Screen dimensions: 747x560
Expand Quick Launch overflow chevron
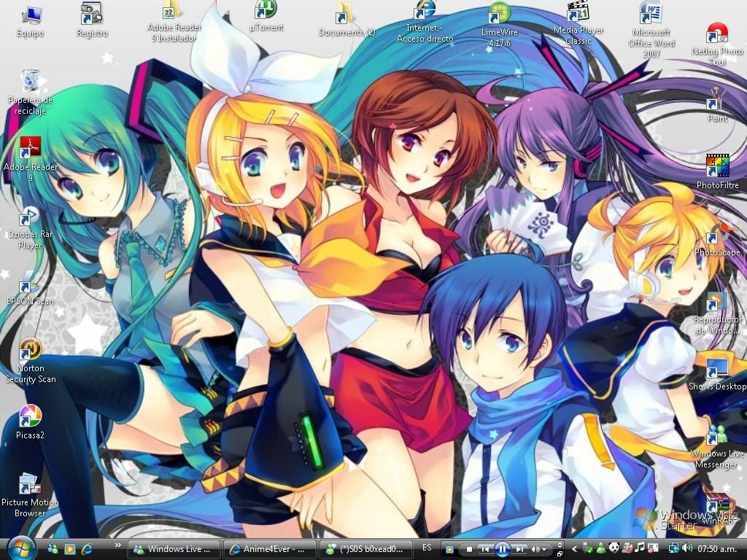(117, 545)
